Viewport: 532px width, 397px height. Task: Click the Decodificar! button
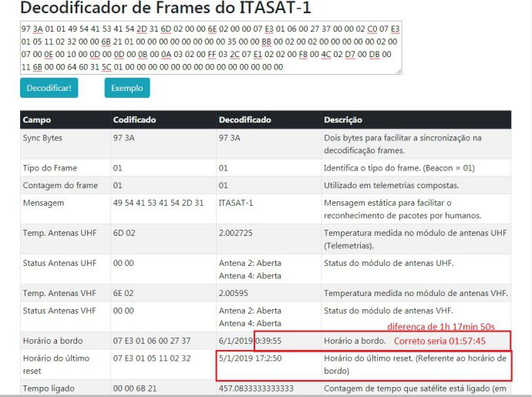tap(49, 89)
